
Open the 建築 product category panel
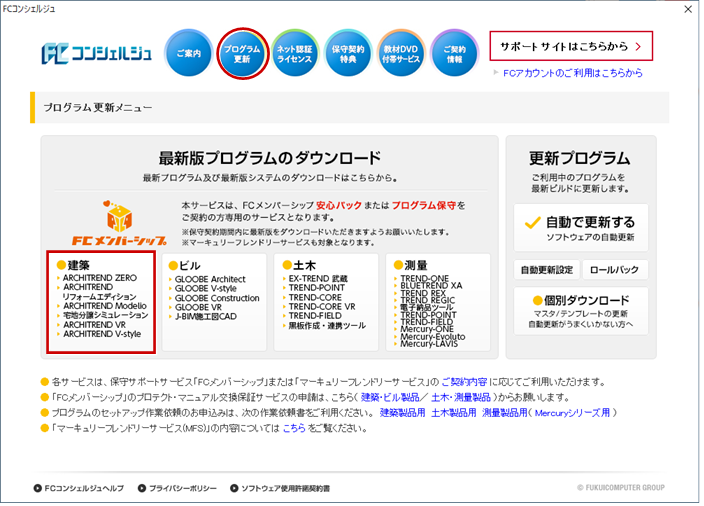point(101,302)
